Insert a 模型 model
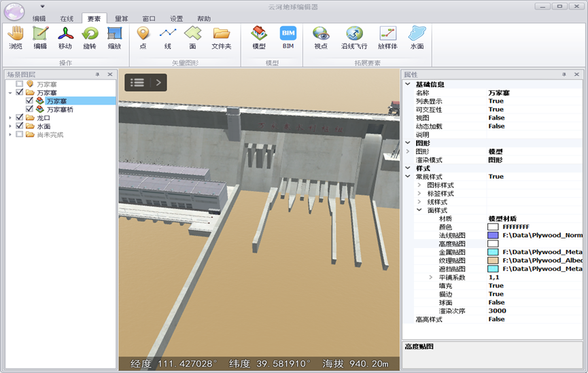 pos(259,38)
